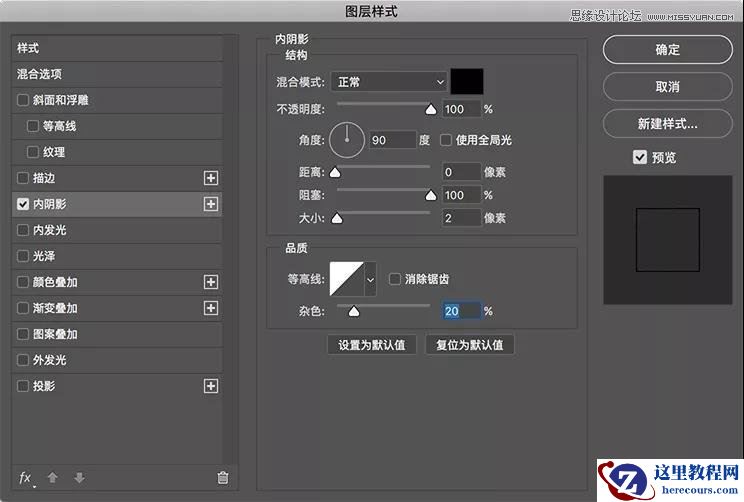Viewport: 744px width, 502px height.
Task: Enable the 渐变叠加 checkbox
Action: click(23, 308)
